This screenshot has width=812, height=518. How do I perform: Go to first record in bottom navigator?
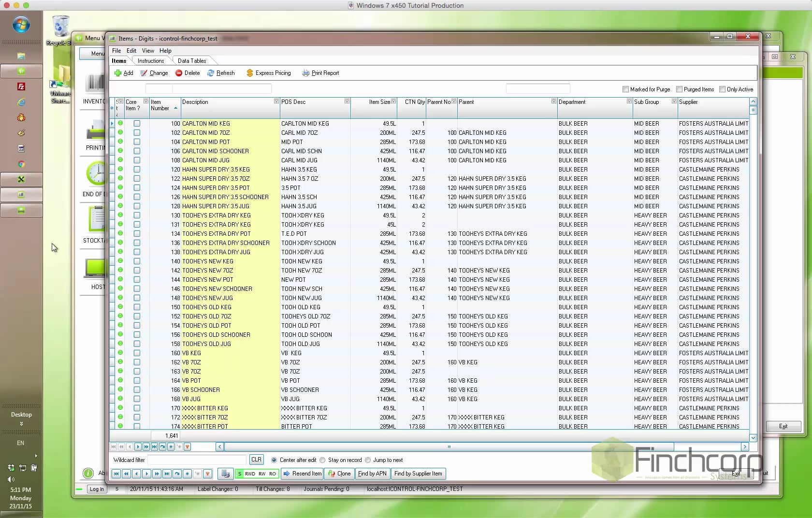[116, 474]
